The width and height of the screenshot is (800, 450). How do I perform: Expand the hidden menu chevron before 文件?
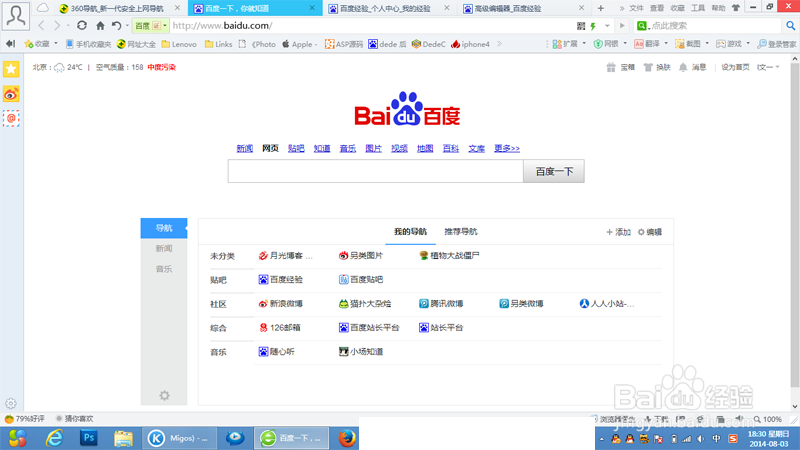[x=621, y=8]
